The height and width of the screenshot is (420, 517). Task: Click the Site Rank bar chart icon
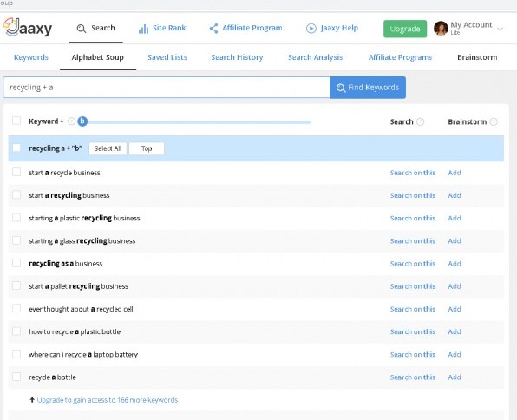[x=143, y=29]
